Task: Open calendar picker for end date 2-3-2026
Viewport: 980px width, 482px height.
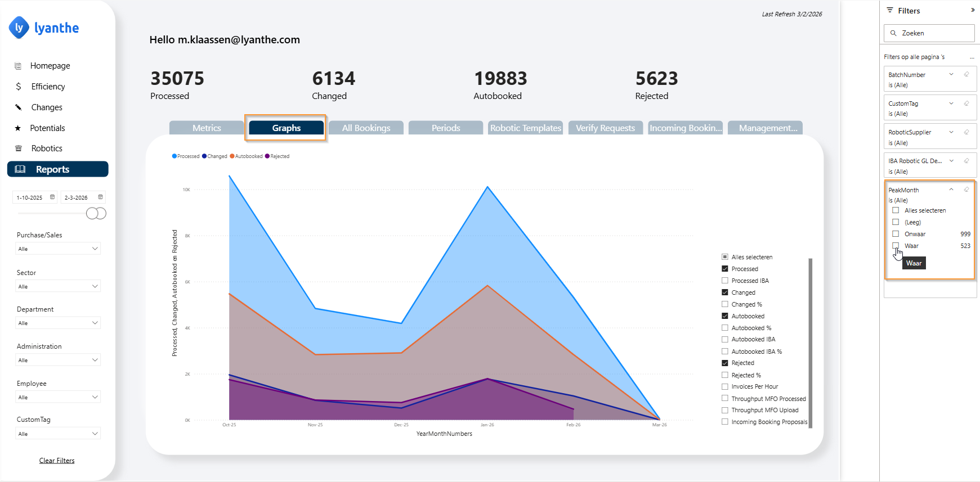Action: pyautogui.click(x=101, y=197)
